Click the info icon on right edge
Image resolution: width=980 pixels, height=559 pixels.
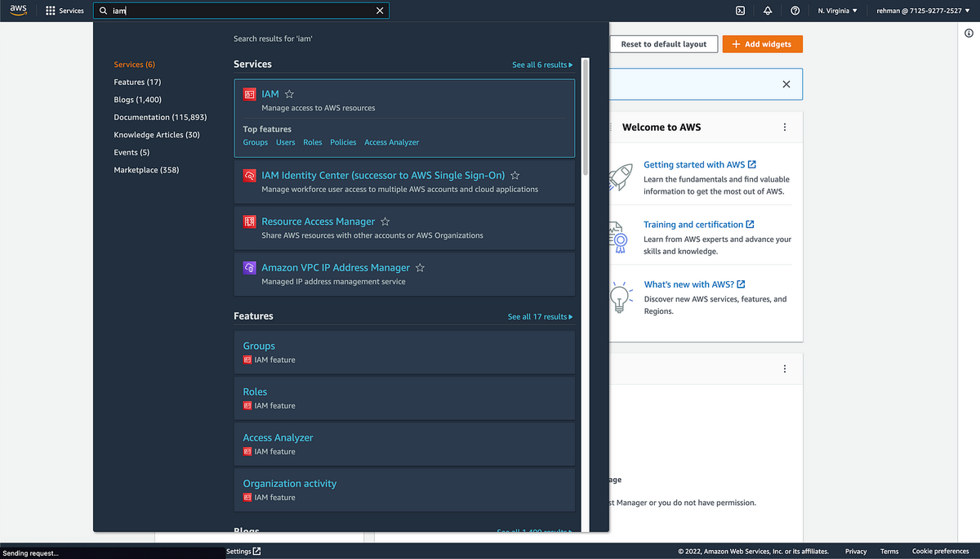tap(969, 34)
